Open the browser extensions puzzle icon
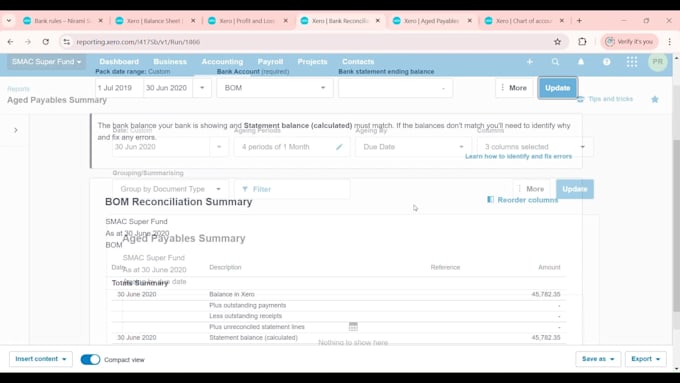Screen dimensions: 680x383 tap(582, 42)
